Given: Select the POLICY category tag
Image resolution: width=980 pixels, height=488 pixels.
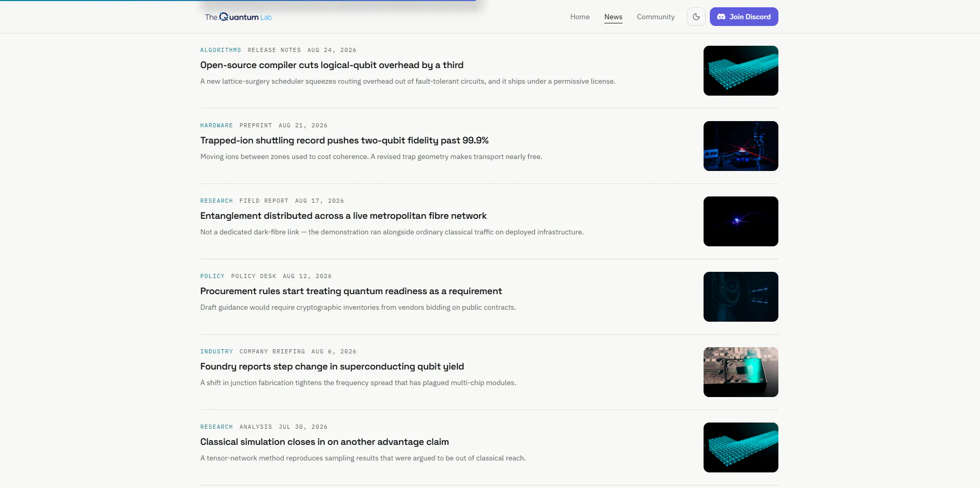Looking at the screenshot, I should 213,276.
